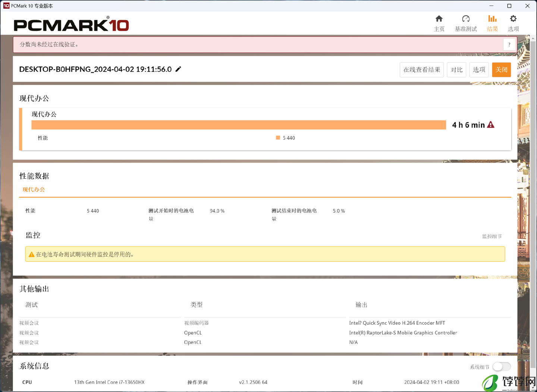Viewport: 537px width, 392px height.
Task: Click the v2.1.2506 64 version value
Action: (253, 382)
